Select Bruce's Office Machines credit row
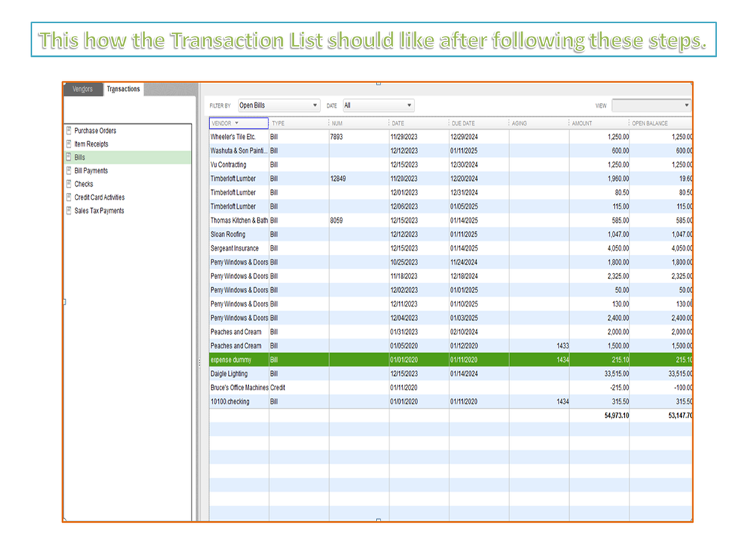The image size is (747, 560). tap(451, 387)
